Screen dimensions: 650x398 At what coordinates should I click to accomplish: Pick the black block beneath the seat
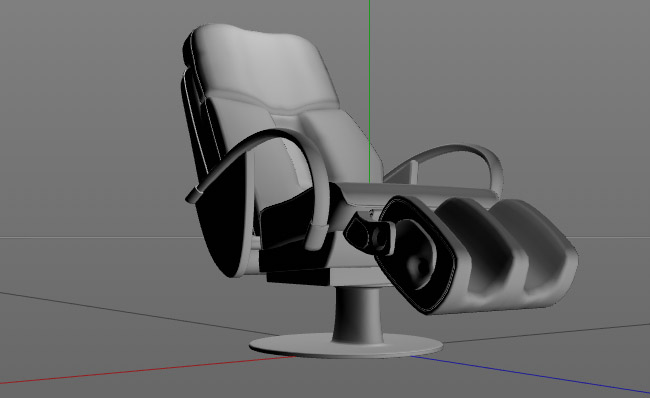pos(298,277)
